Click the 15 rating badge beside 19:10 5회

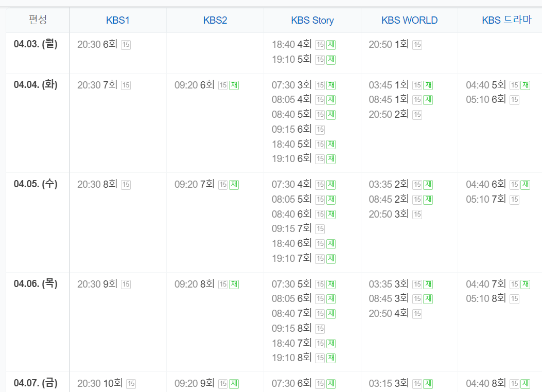(x=320, y=59)
